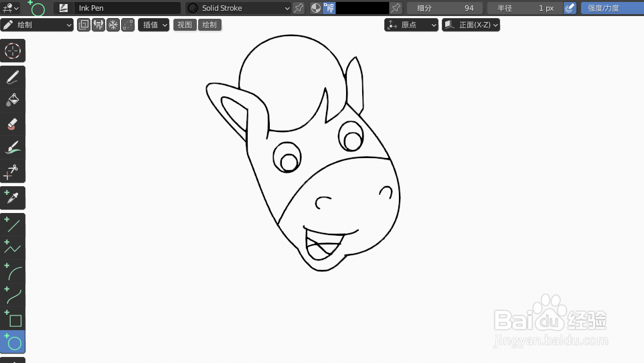Select the Curve primitive tool
This screenshot has height=363, width=644.
click(x=13, y=295)
